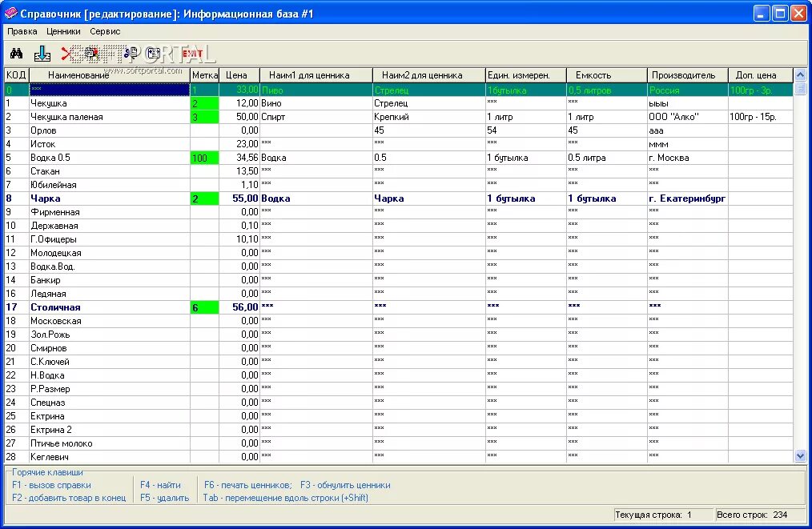Select the Молодецкая row name
This screenshot has height=529, width=812.
(110, 253)
